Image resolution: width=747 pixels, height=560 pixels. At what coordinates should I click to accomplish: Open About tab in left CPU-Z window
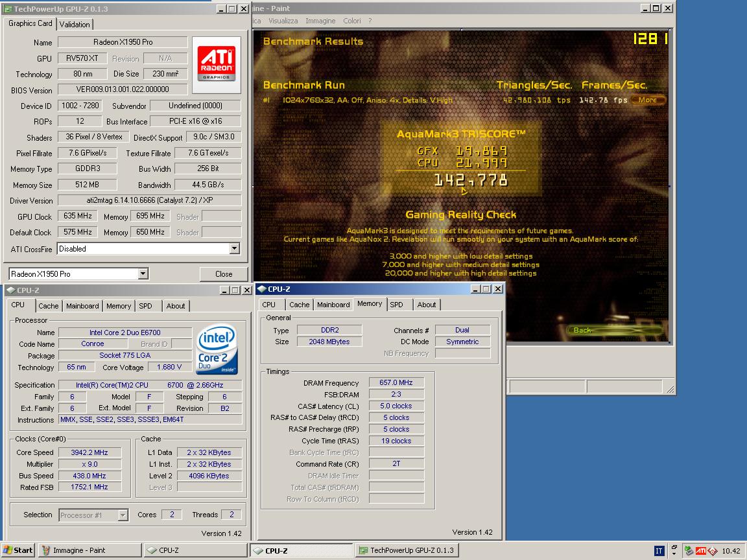pyautogui.click(x=176, y=306)
